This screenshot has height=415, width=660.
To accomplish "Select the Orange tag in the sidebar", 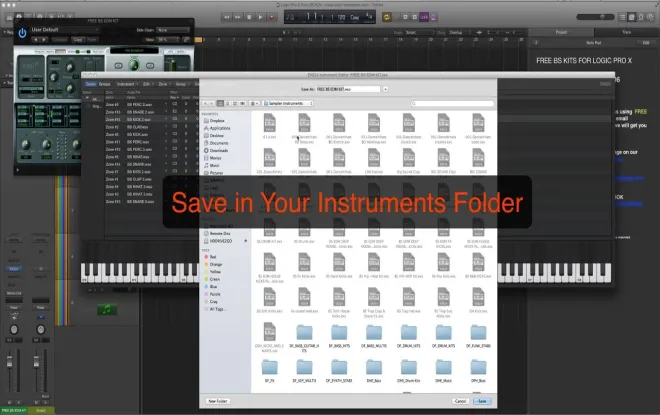I will [213, 264].
